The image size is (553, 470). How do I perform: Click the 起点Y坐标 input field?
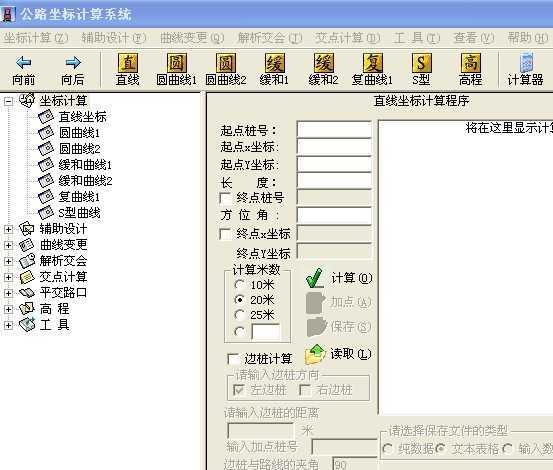[334, 164]
